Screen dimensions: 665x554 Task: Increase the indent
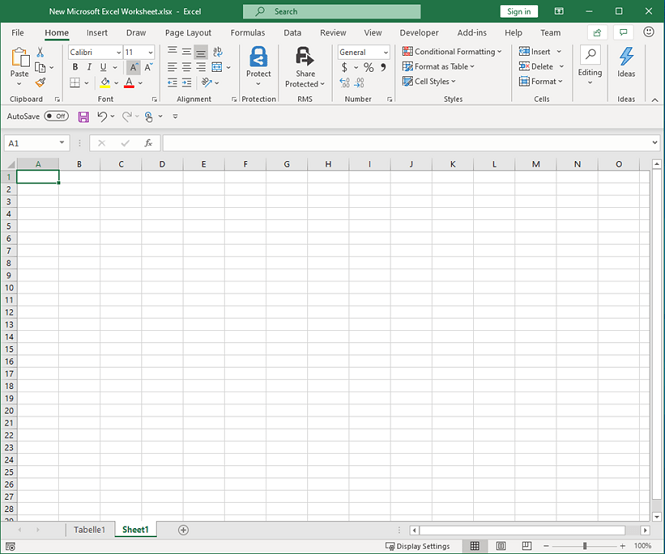[x=187, y=83]
